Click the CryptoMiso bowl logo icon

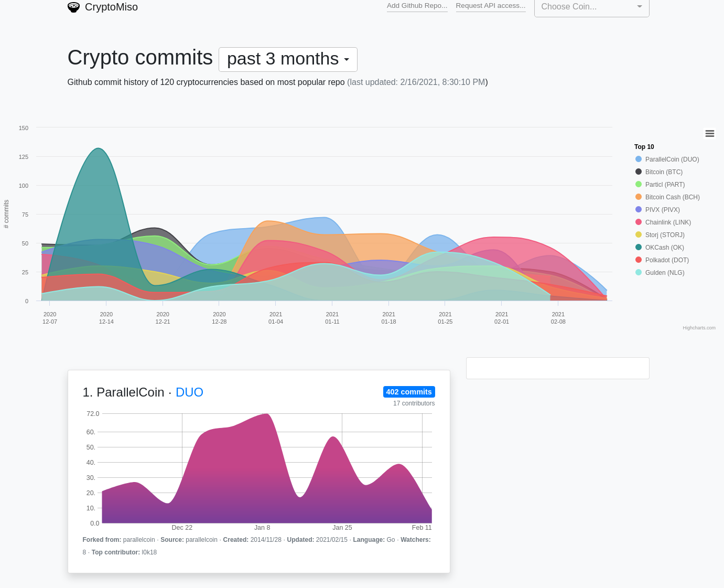73,7
